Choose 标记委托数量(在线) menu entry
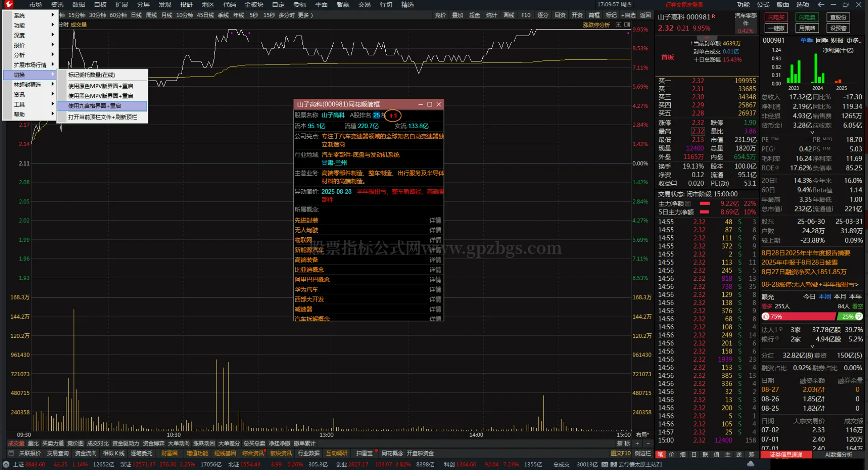868x470 pixels. (102, 75)
